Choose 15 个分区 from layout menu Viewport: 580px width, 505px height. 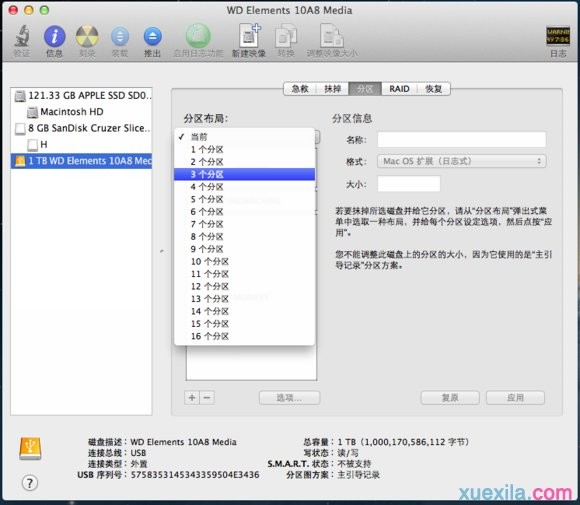pyautogui.click(x=245, y=324)
